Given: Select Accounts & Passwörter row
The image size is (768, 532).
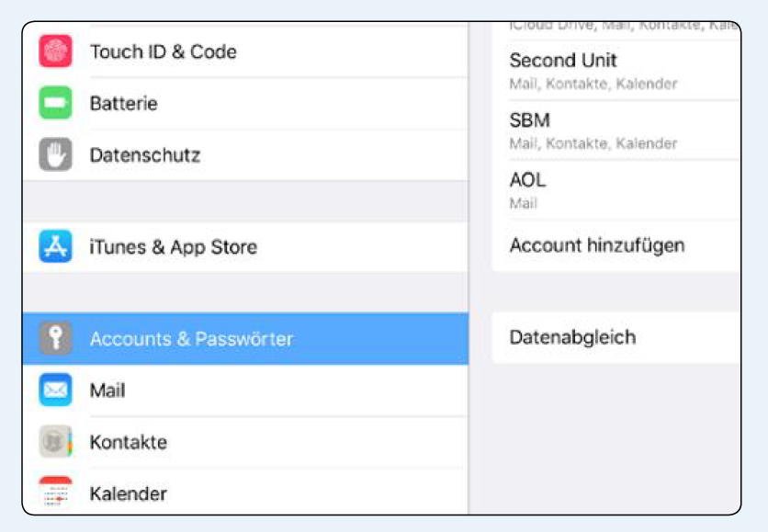Looking at the screenshot, I should coord(245,338).
